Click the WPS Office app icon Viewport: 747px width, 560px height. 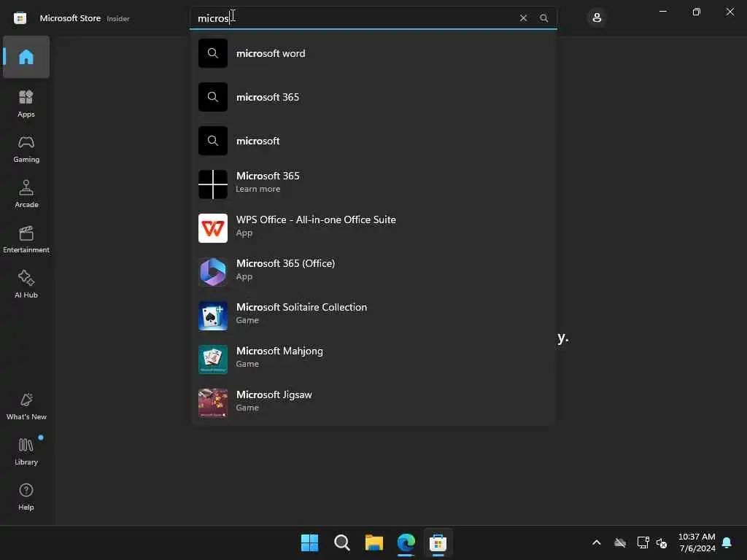tap(213, 228)
